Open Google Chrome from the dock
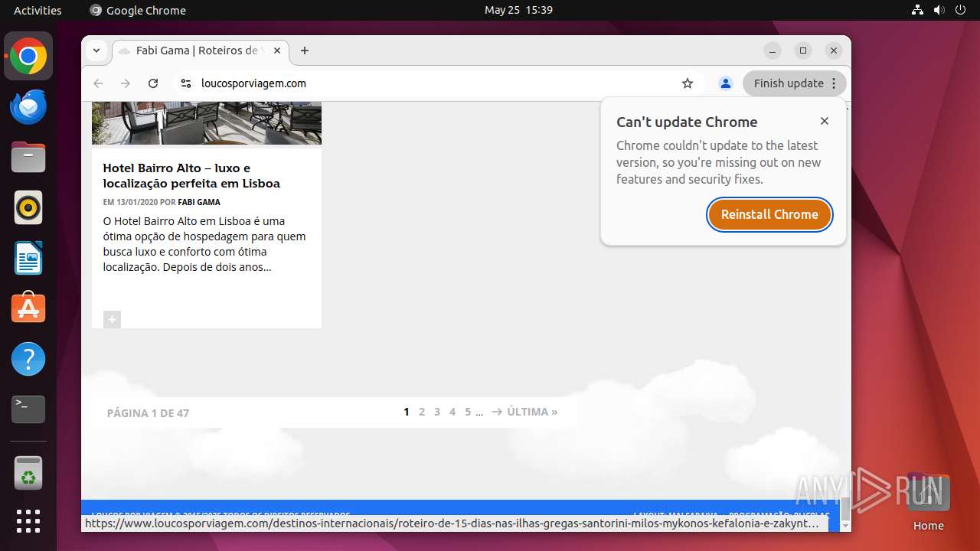This screenshot has width=980, height=551. (x=28, y=57)
